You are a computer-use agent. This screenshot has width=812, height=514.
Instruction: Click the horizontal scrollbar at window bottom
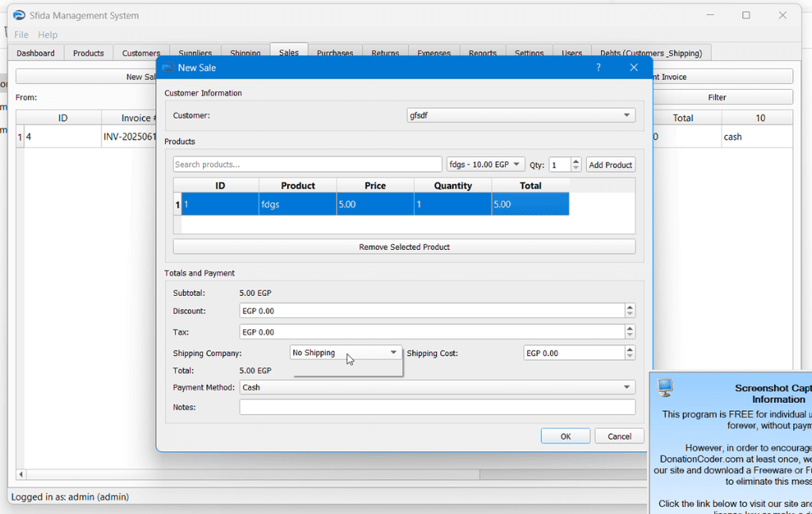click(317, 475)
